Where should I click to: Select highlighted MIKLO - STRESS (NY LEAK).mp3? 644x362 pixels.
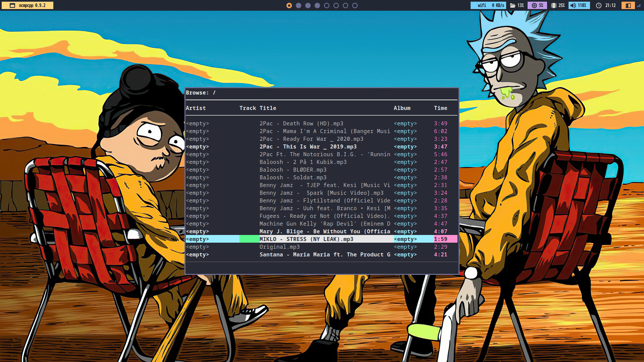(x=322, y=239)
